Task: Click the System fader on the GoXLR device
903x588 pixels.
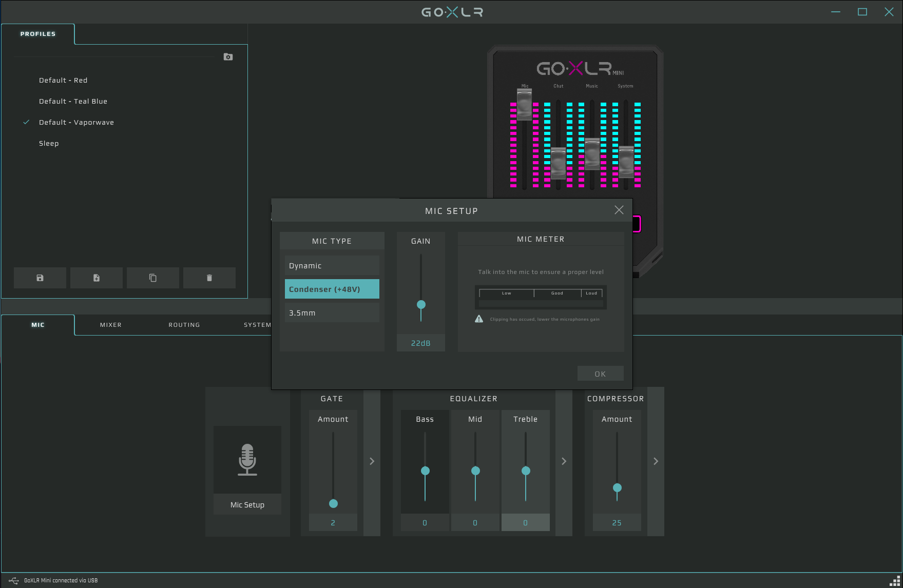Action: (626, 162)
